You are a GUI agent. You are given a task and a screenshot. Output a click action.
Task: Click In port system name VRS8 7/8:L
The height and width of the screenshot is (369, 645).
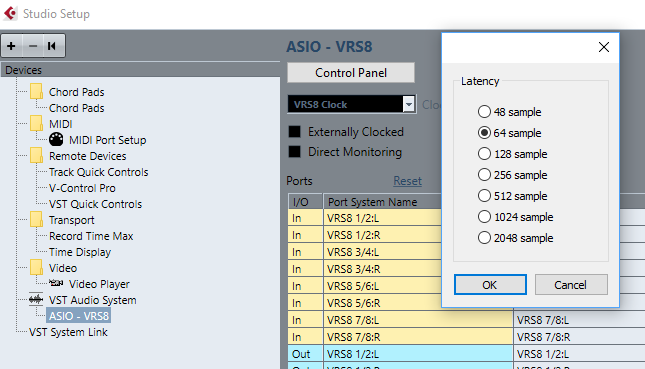[418, 320]
